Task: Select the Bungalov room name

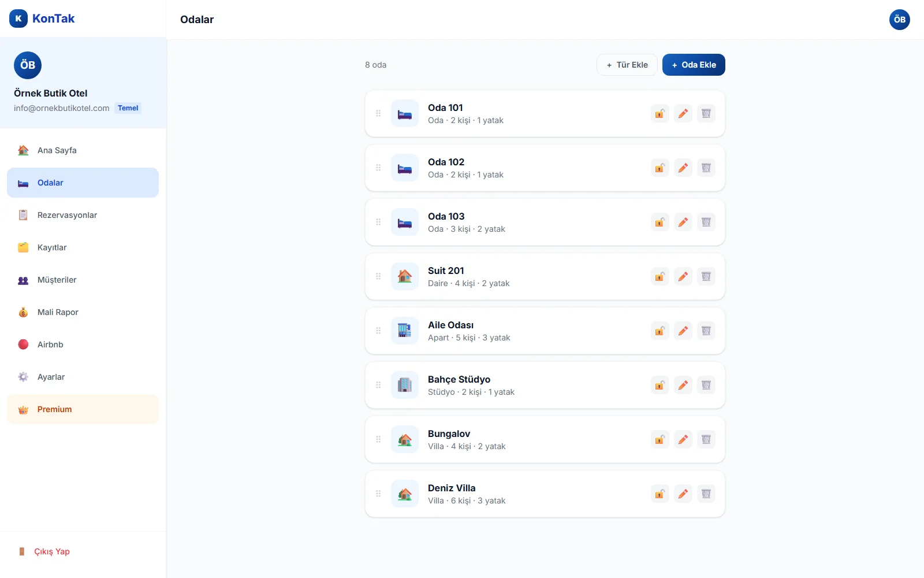Action: 449,433
